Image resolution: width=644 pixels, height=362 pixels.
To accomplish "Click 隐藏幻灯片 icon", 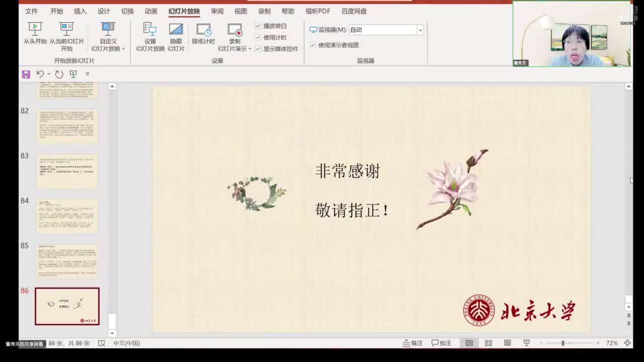I will pyautogui.click(x=176, y=29).
